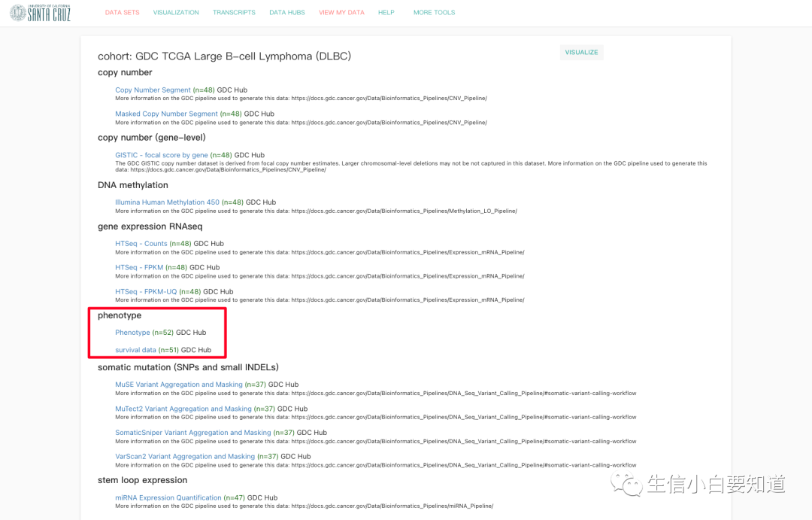Screen dimensions: 812x520
Task: Open VarScan2 Variant Aggregation and Masking
Action: tap(185, 457)
